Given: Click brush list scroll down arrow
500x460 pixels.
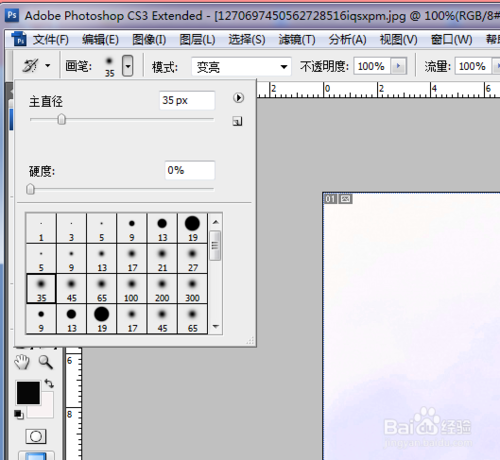Looking at the screenshot, I should point(216,326).
